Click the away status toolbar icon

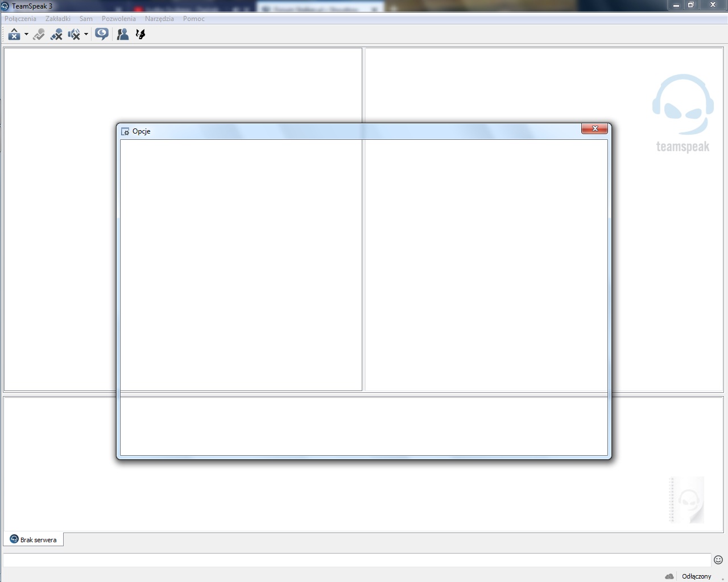pyautogui.click(x=14, y=35)
